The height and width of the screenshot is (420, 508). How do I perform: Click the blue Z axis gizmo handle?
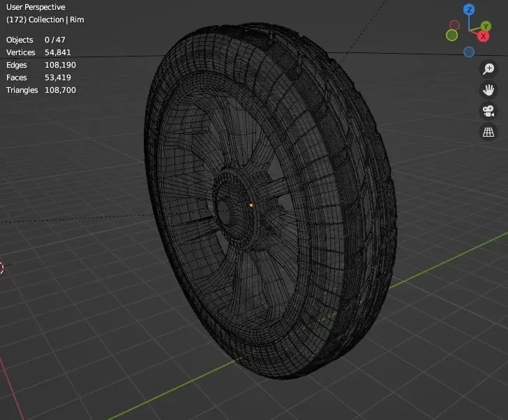469,10
